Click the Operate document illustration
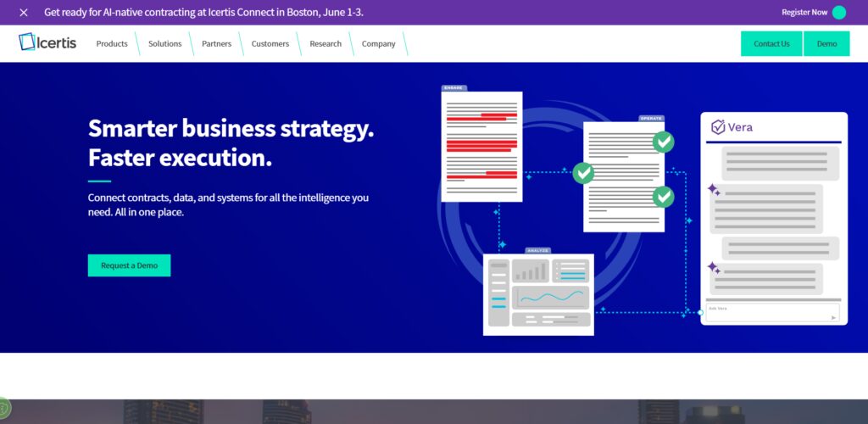Image resolution: width=868 pixels, height=424 pixels. click(x=624, y=176)
